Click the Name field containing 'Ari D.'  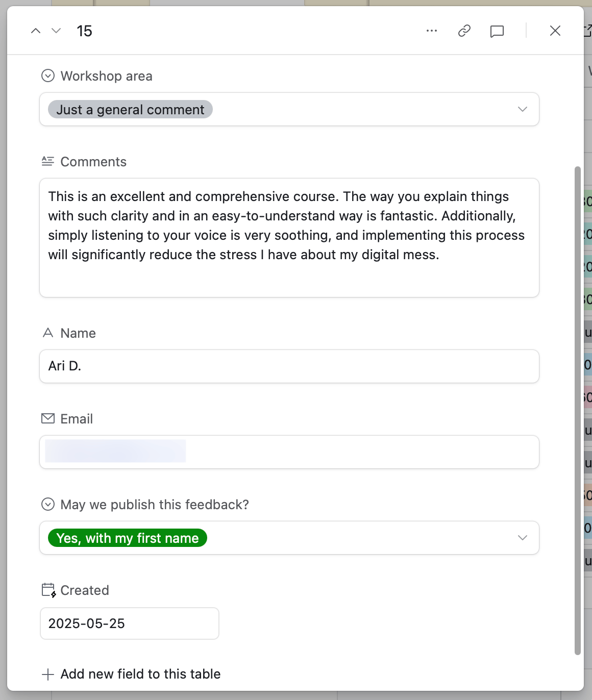pos(289,366)
